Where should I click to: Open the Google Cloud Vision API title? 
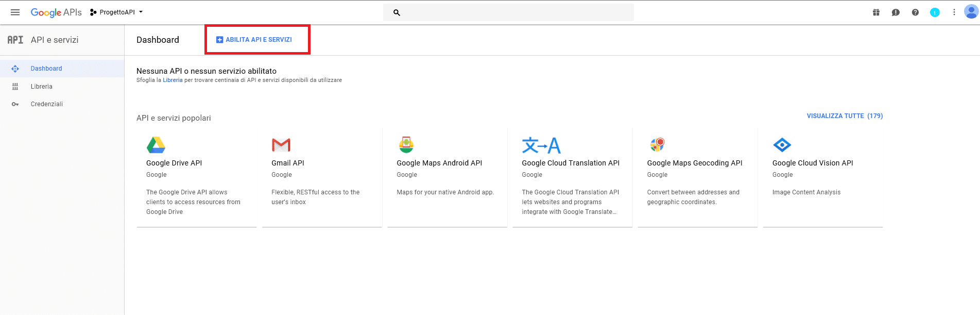pos(813,163)
